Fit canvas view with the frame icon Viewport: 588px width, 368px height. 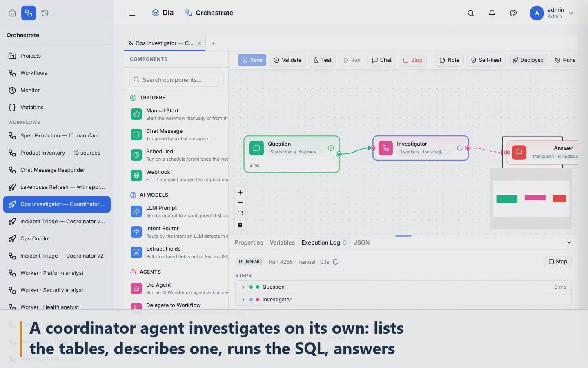[240, 213]
